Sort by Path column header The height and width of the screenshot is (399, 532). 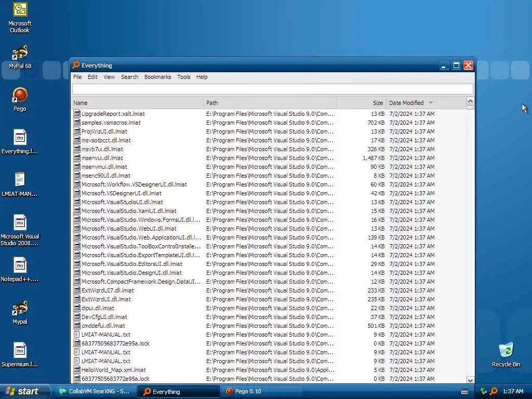[270, 103]
